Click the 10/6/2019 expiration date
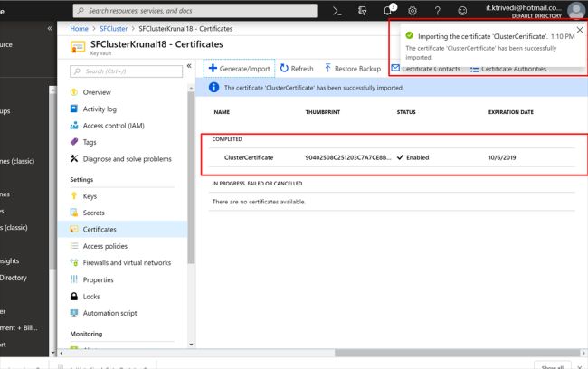Viewport: 588px width, 369px height. [x=502, y=157]
